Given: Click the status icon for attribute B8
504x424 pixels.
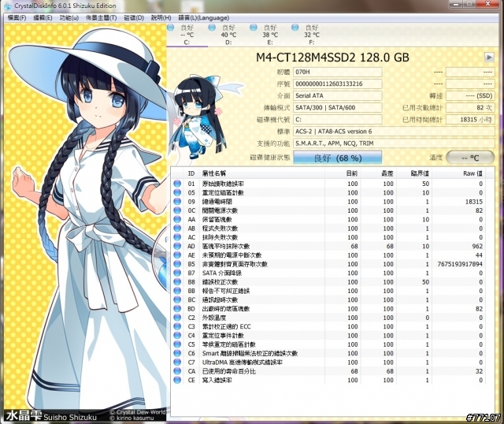Looking at the screenshot, I should tap(177, 282).
